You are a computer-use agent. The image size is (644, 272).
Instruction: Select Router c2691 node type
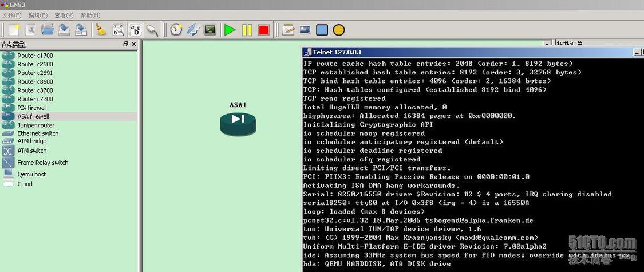tap(69, 73)
